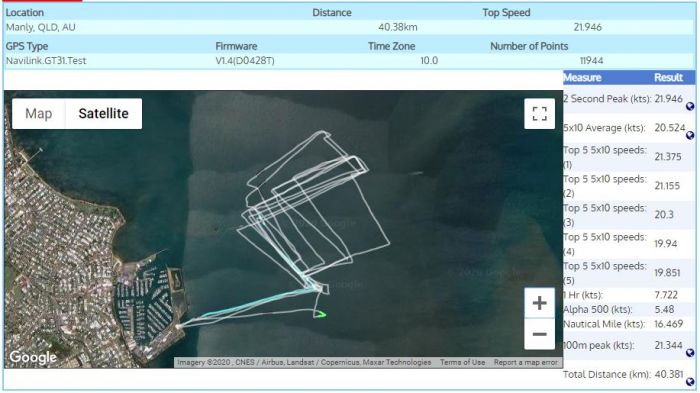Select the Alpha 500 result row
This screenshot has width=700, height=393.
coord(629,309)
